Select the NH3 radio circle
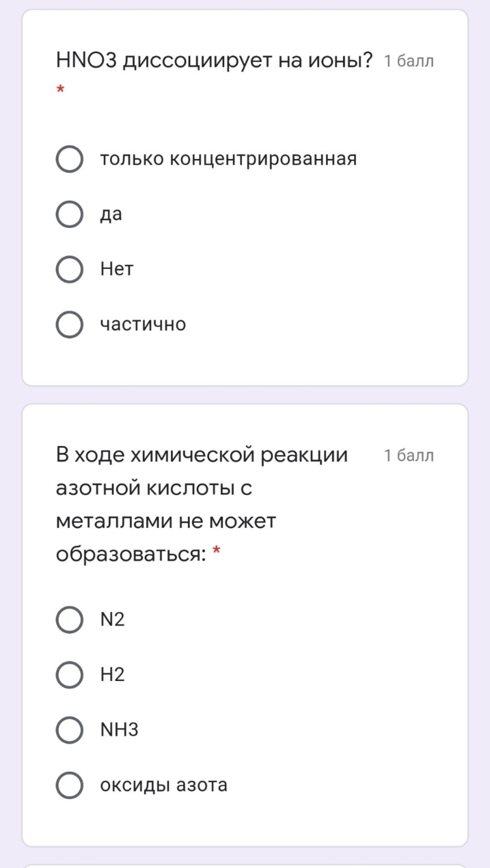 tap(69, 730)
